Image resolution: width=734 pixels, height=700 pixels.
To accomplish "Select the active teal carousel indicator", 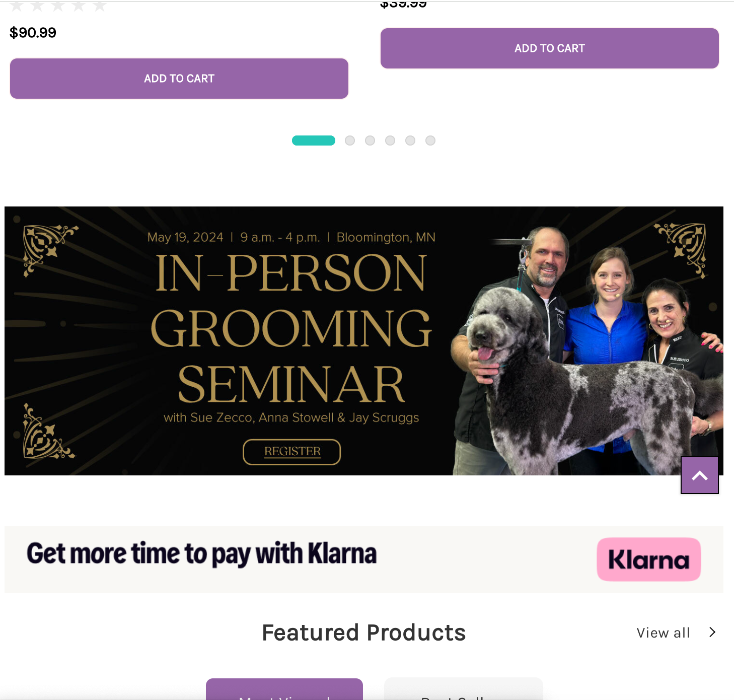I will 314,141.
